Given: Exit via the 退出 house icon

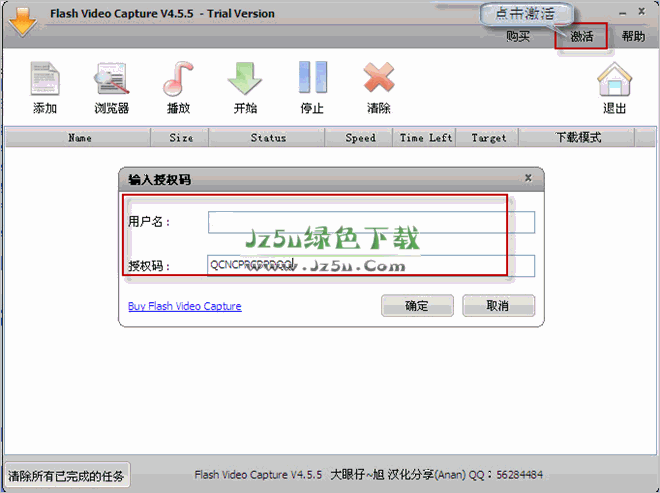Looking at the screenshot, I should click(x=615, y=79).
